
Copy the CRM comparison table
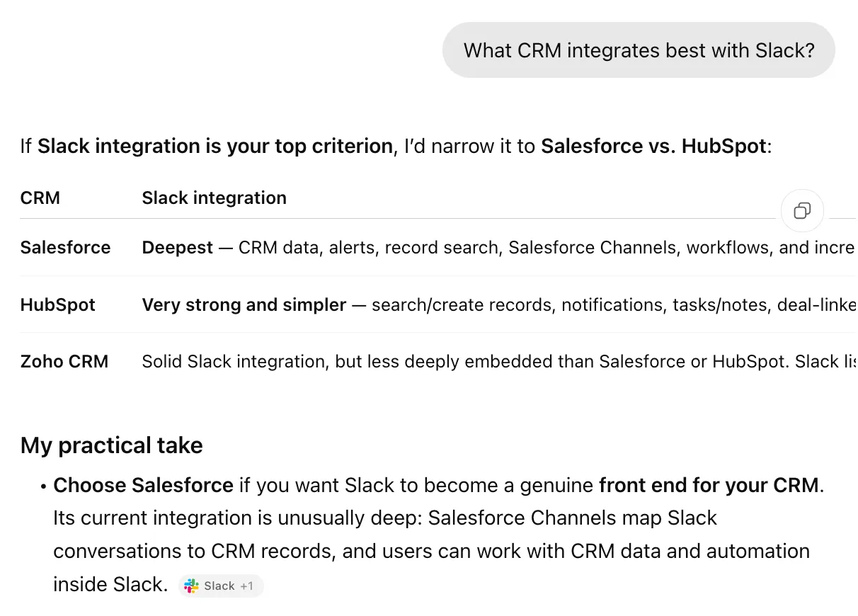(x=802, y=210)
